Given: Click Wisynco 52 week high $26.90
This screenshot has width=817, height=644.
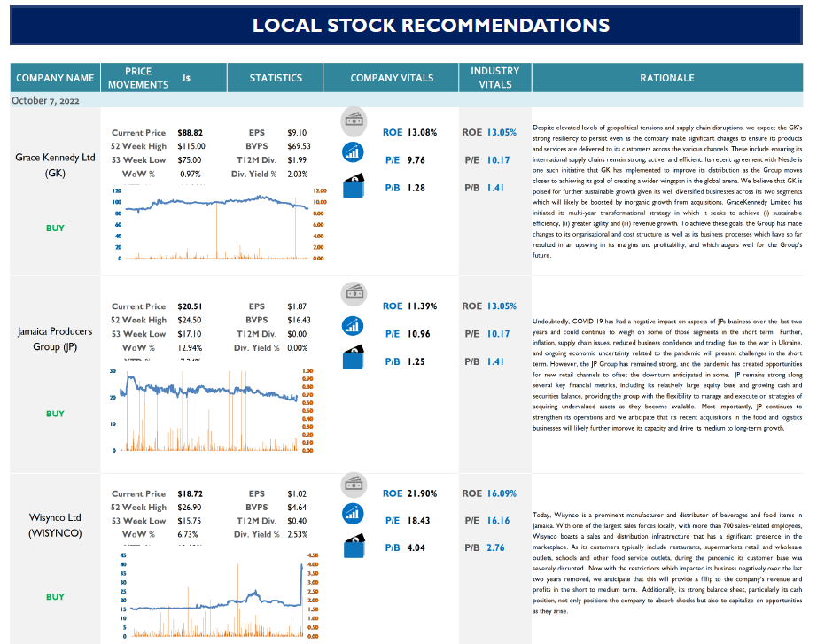Looking at the screenshot, I should click(189, 507).
